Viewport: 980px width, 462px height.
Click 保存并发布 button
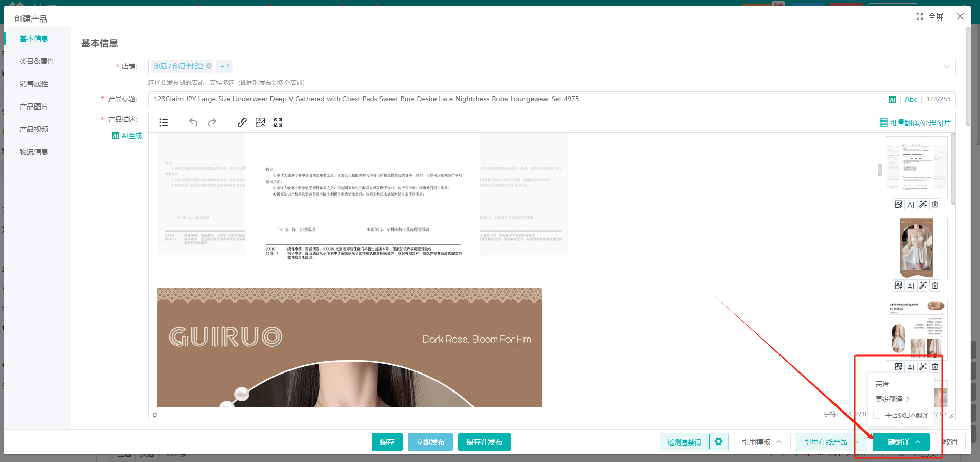pyautogui.click(x=484, y=442)
